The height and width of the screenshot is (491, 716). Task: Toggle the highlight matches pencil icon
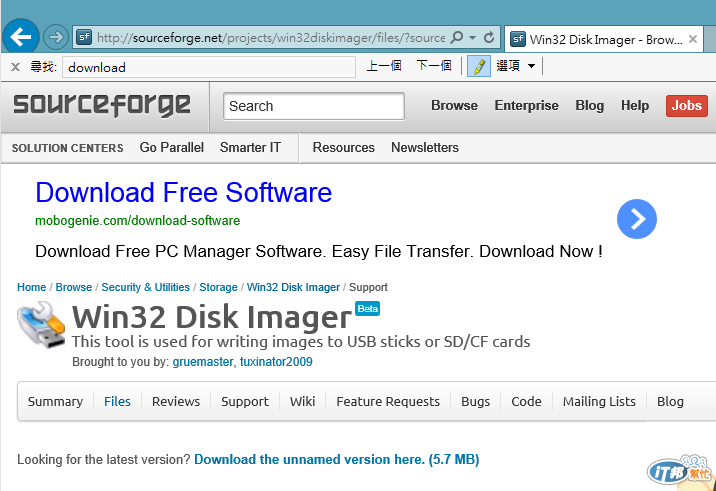(x=479, y=67)
